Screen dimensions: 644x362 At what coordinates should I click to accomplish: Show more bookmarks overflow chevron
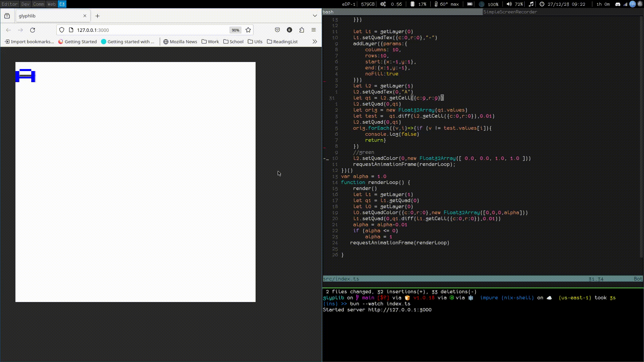pos(315,42)
